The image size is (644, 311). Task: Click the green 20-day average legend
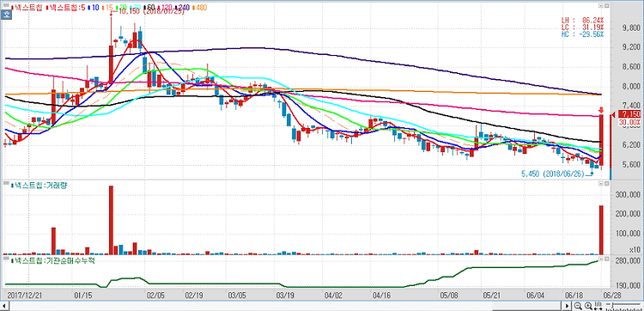pos(122,8)
